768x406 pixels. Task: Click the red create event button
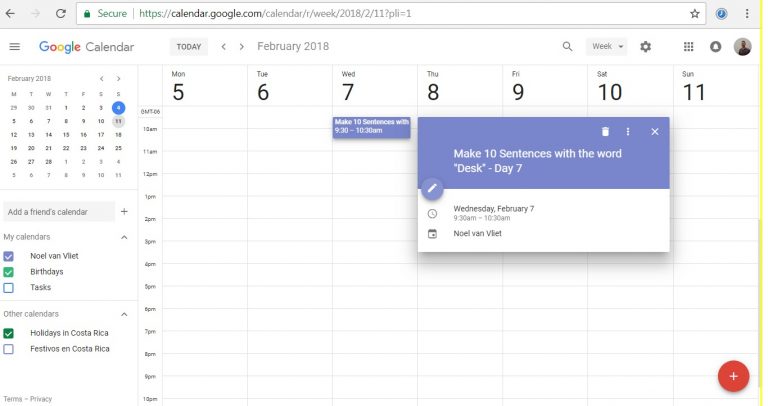(x=733, y=376)
